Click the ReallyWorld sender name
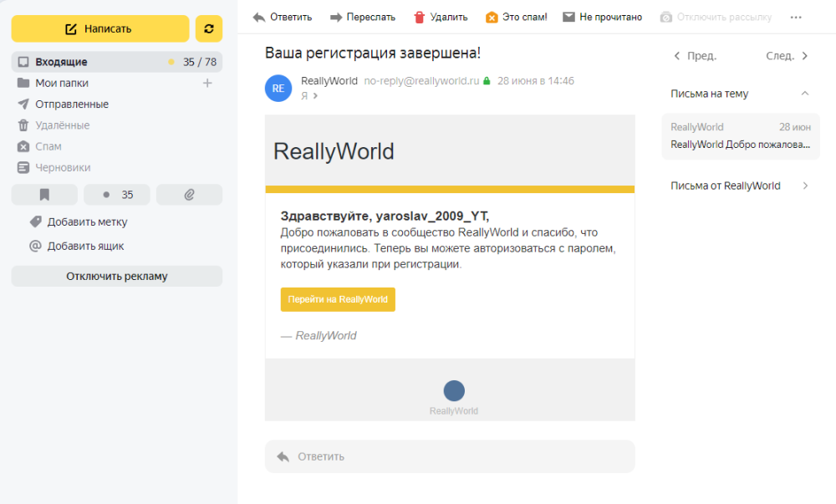This screenshot has height=504, width=836. [329, 81]
